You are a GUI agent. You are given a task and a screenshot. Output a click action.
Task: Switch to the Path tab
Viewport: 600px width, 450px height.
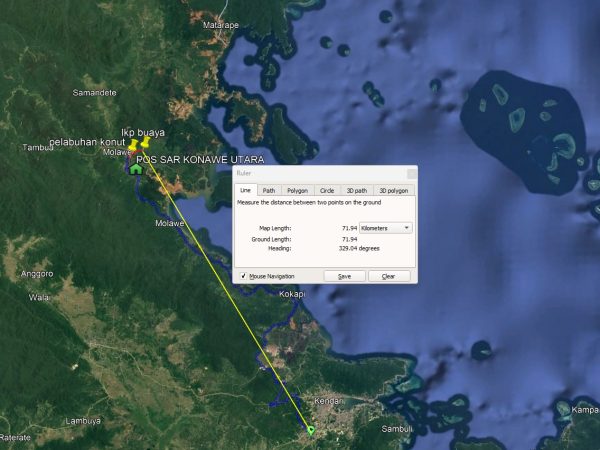click(x=269, y=190)
